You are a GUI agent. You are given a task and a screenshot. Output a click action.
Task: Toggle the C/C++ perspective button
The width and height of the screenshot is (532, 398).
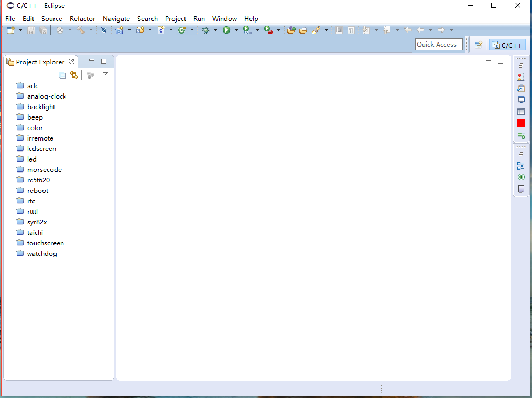point(507,45)
